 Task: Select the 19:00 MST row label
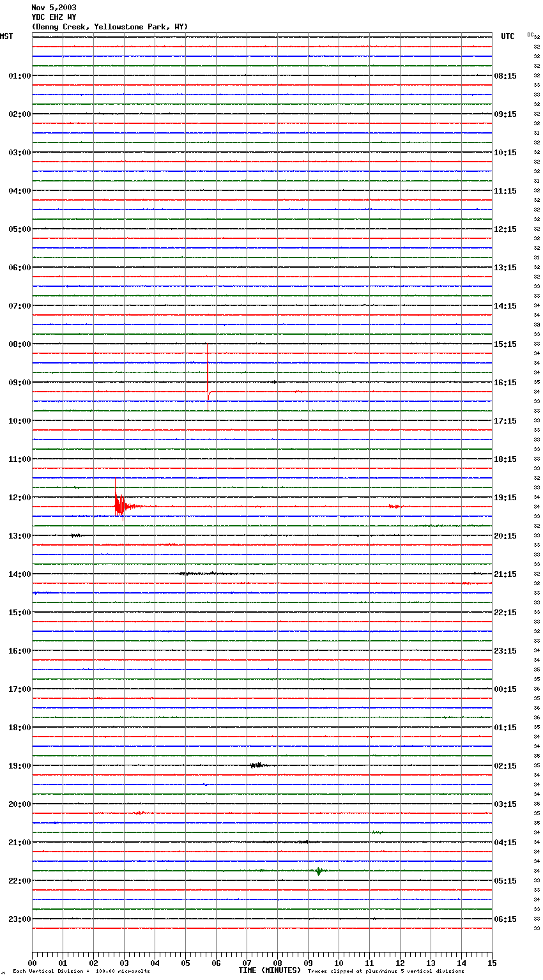(x=20, y=766)
